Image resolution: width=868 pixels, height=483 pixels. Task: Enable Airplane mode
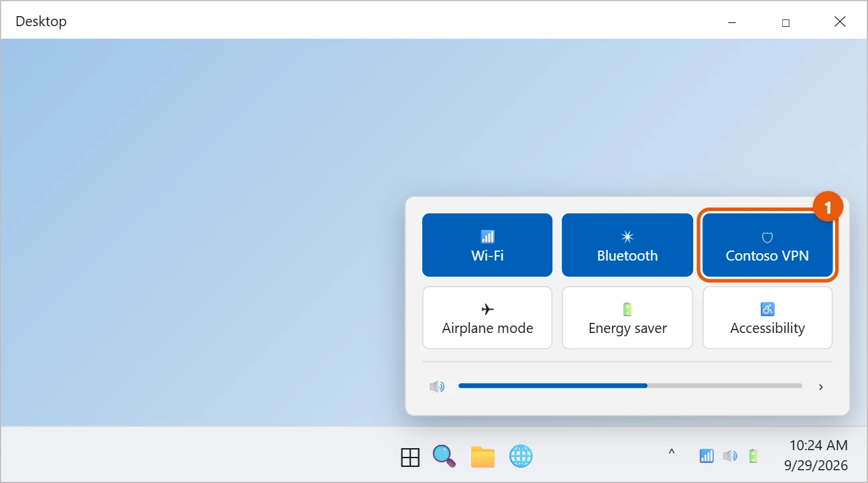click(487, 318)
